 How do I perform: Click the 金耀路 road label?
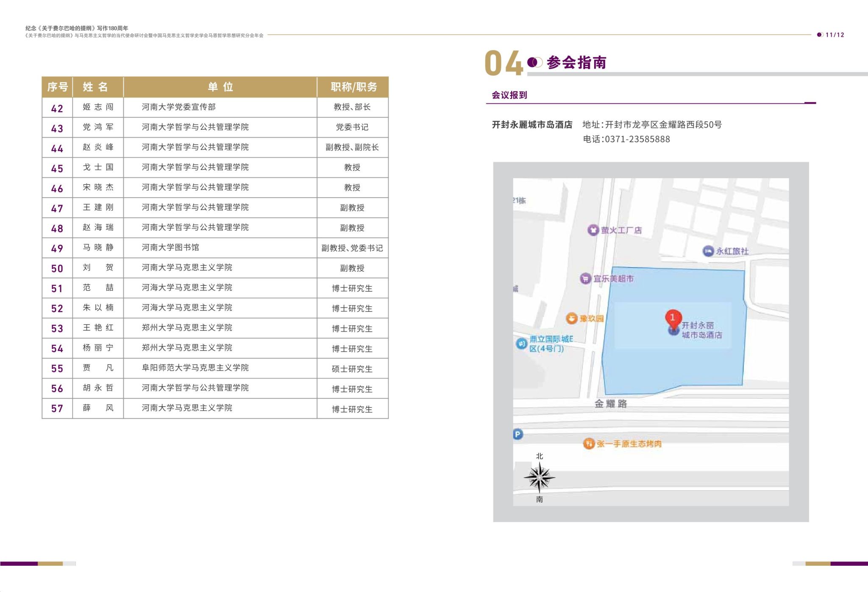(610, 404)
